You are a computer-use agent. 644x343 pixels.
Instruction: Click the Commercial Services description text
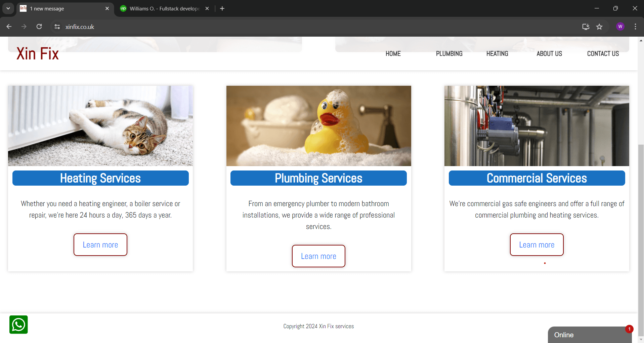click(x=537, y=209)
